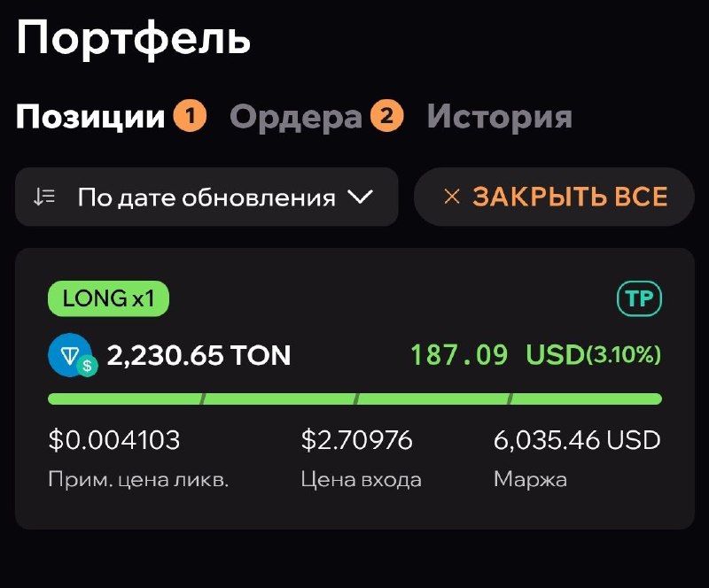The image size is (709, 588).
Task: Open the Ордера tab
Action: click(x=296, y=117)
